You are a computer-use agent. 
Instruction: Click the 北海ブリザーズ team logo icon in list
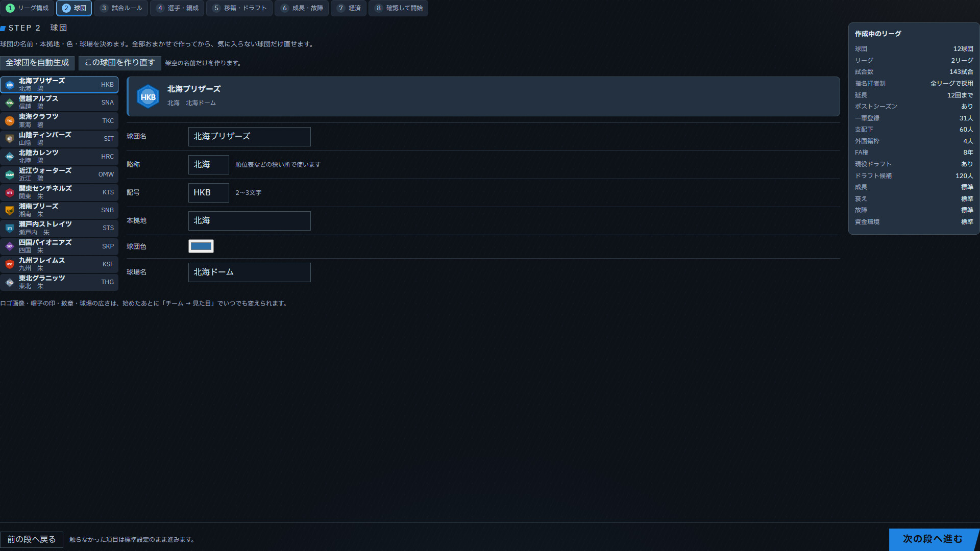tap(10, 85)
